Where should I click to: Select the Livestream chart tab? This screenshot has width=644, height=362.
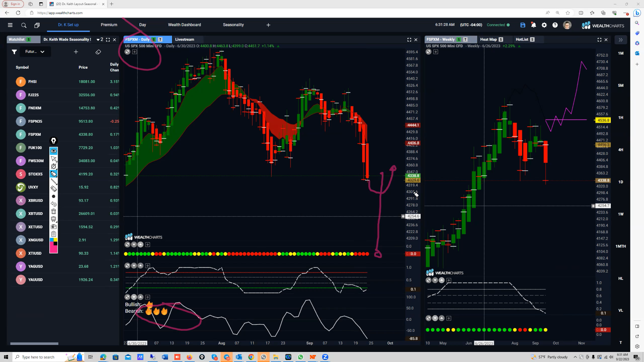coord(184,40)
